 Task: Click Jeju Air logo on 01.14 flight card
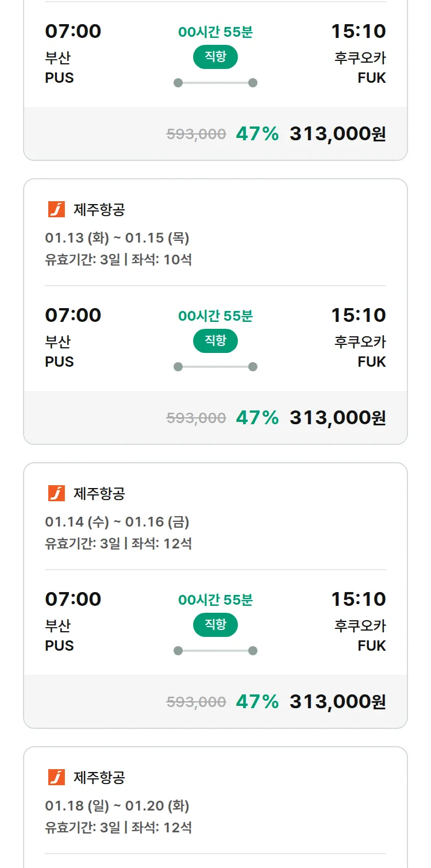pos(56,493)
